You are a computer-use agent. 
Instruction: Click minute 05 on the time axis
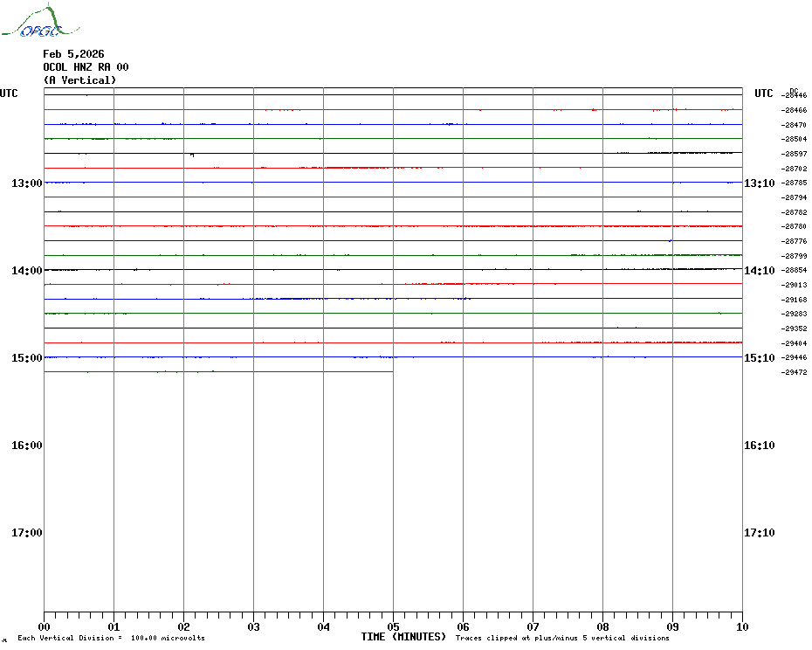(x=393, y=626)
